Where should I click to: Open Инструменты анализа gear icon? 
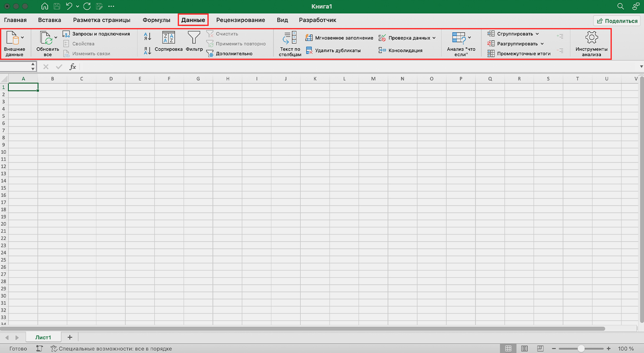pyautogui.click(x=591, y=38)
